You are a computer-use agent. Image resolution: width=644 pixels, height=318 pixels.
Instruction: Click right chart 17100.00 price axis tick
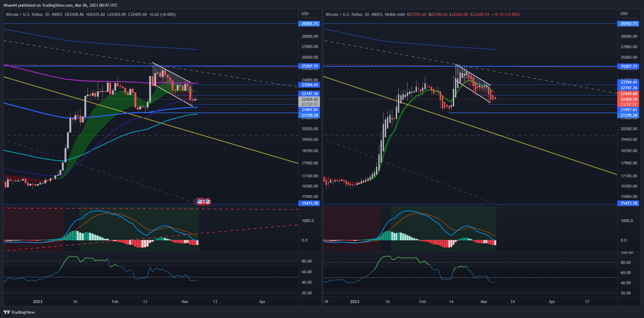[629, 176]
